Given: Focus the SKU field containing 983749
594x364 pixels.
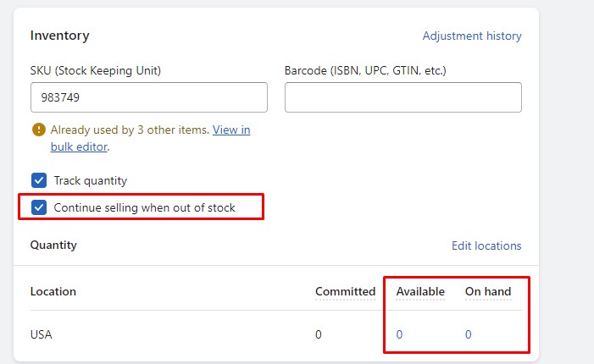Looking at the screenshot, I should [148, 97].
